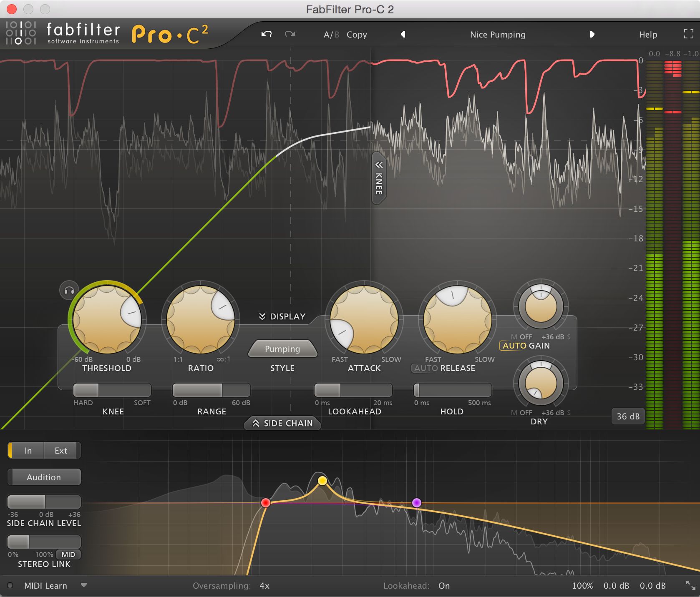Screen dimensions: 700x597
Task: Enable Auto Gain
Action: click(514, 346)
